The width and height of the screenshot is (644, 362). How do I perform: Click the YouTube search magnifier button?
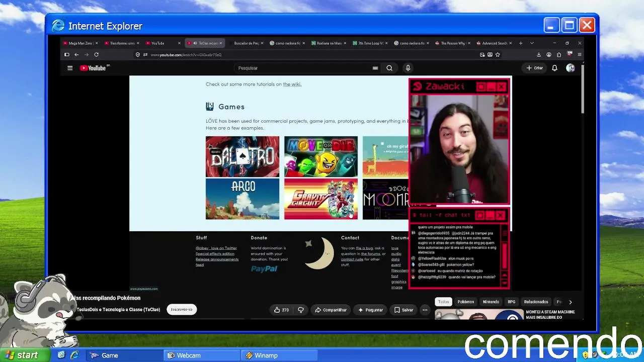click(389, 68)
